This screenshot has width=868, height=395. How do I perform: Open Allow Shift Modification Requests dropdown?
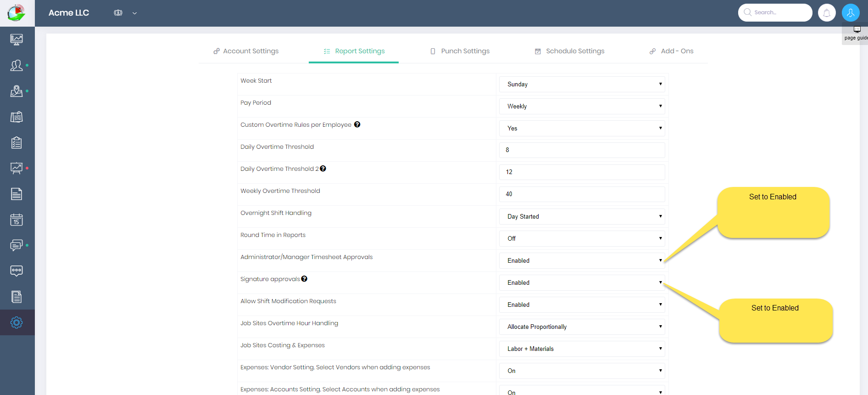[x=582, y=305]
